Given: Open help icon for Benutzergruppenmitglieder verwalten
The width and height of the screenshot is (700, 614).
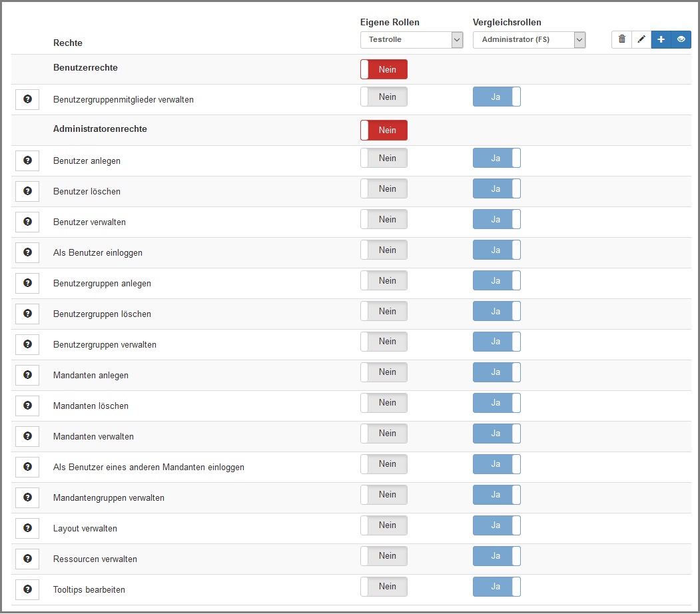Looking at the screenshot, I should pyautogui.click(x=27, y=99).
